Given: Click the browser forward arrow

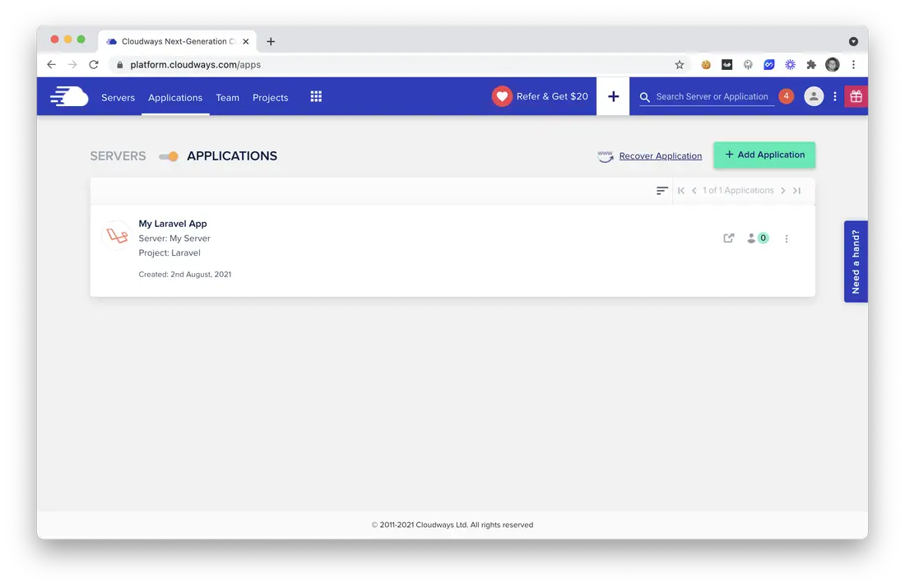Looking at the screenshot, I should tap(72, 65).
